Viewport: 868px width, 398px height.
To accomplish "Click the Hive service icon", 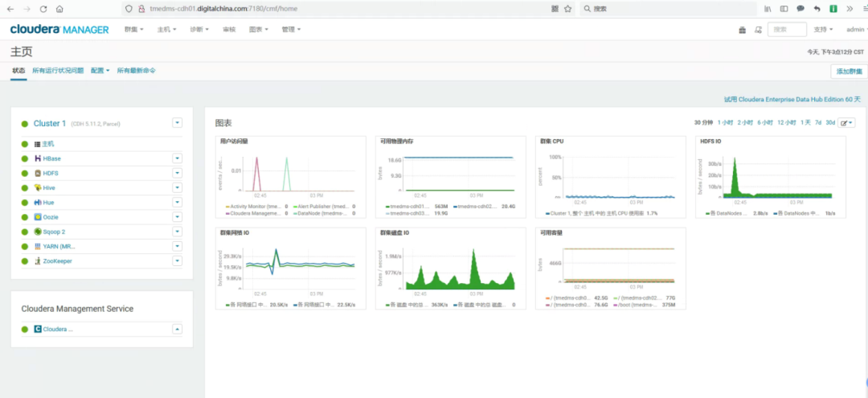I will pyautogui.click(x=38, y=187).
